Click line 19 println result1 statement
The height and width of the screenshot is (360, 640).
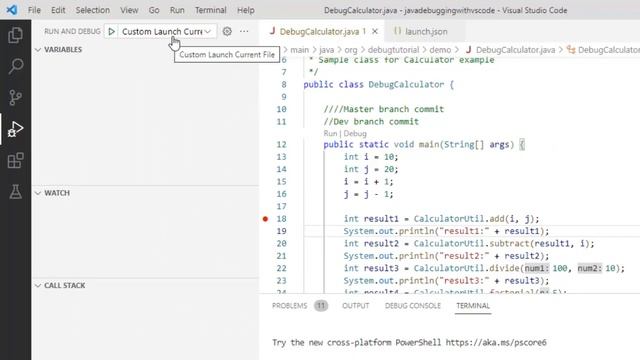(x=446, y=231)
